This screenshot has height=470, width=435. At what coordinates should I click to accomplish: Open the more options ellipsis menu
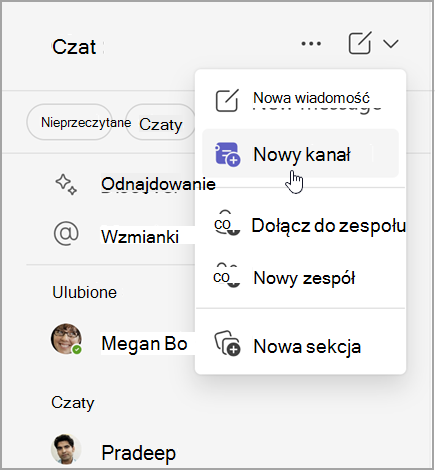pyautogui.click(x=311, y=43)
